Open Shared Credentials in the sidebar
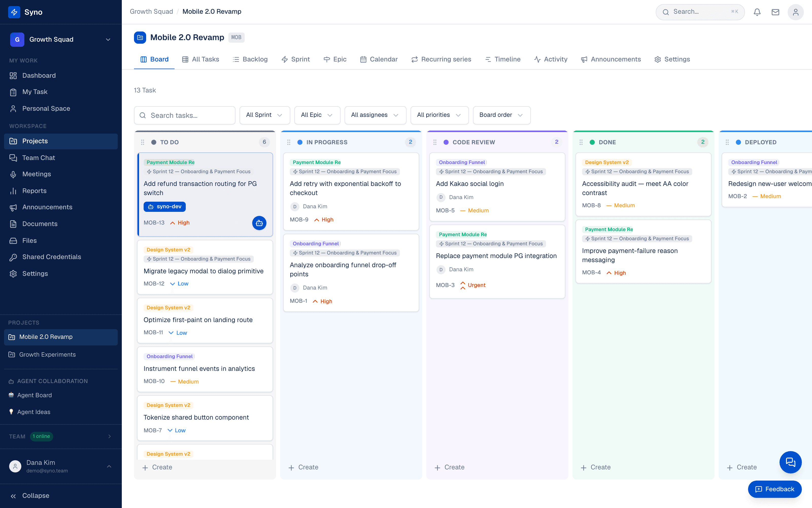This screenshot has width=812, height=508. pyautogui.click(x=61, y=257)
